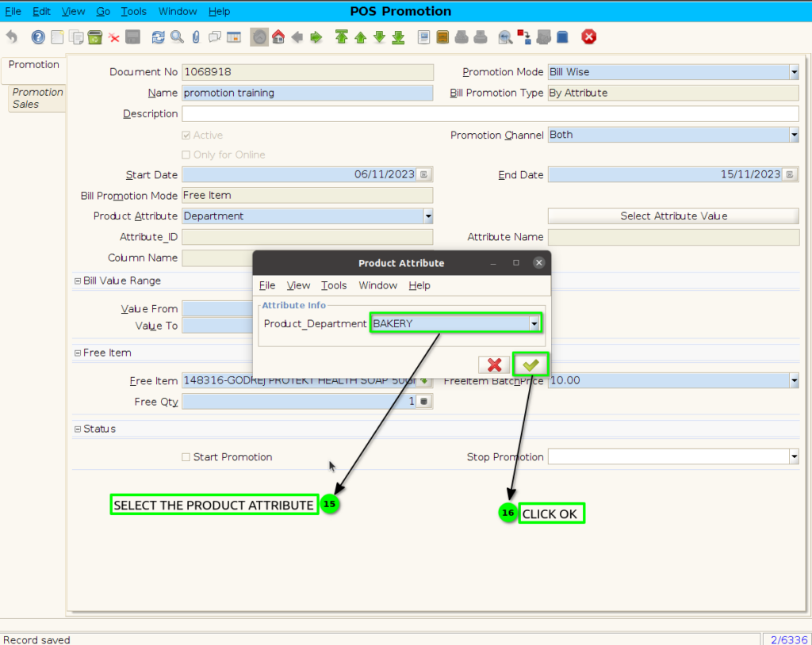The height and width of the screenshot is (645, 812).
Task: Open the Help menu in main menu bar
Action: pyautogui.click(x=219, y=11)
